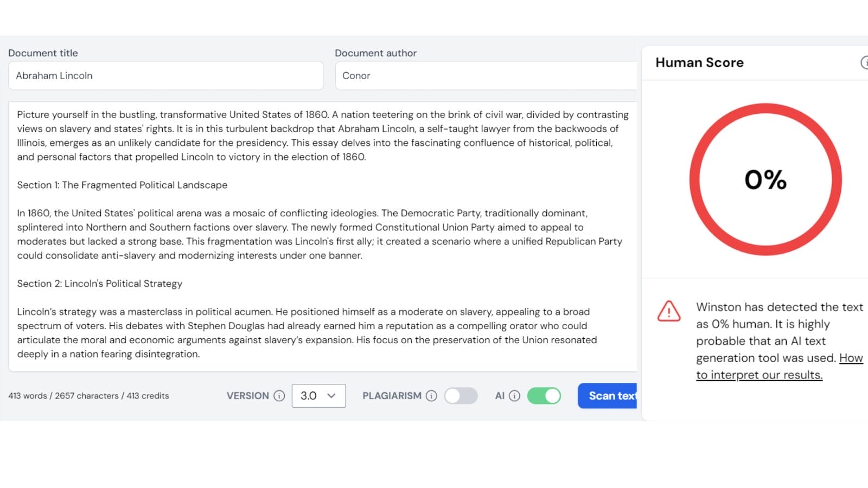The image size is (868, 488).
Task: Disable the AI detection toggle
Action: pyautogui.click(x=544, y=396)
